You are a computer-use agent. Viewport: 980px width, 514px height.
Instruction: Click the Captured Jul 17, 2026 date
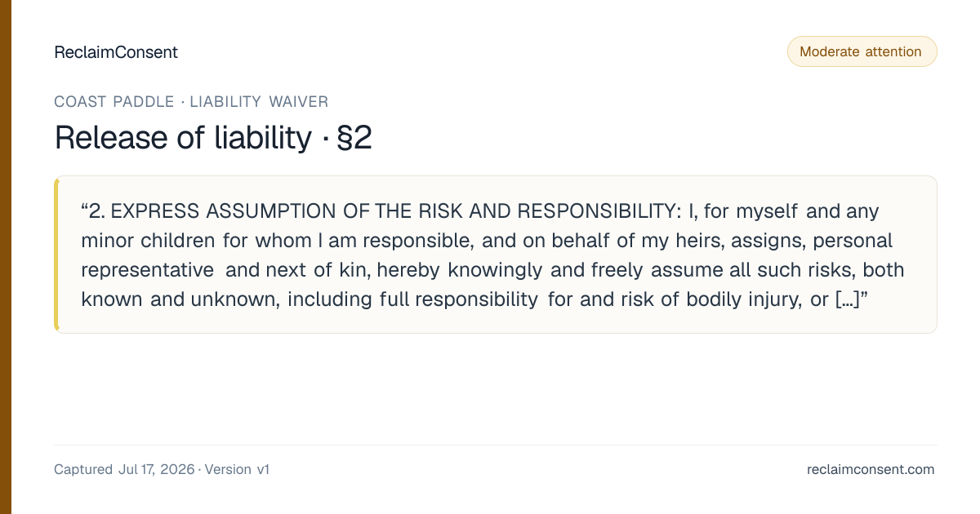(x=124, y=469)
